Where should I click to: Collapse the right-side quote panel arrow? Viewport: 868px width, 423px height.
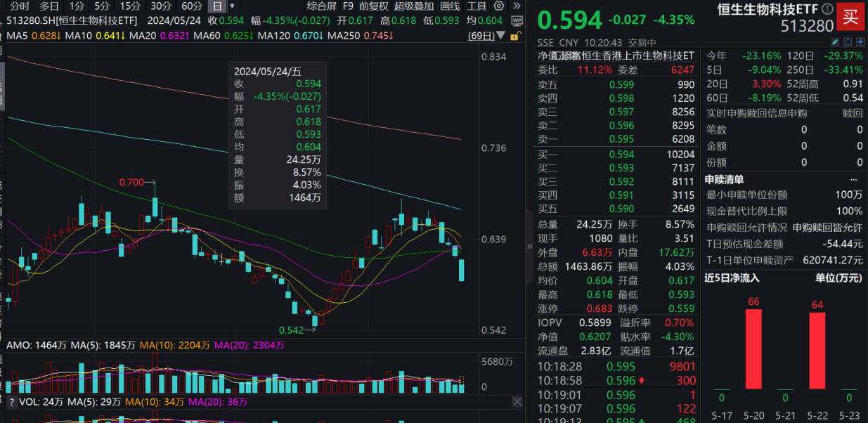pos(530,246)
